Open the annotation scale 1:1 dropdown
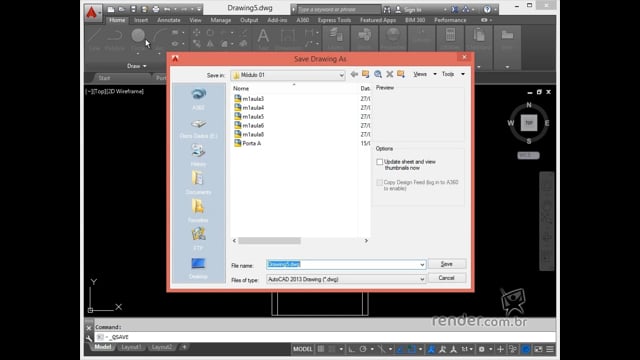The width and height of the screenshot is (640, 360). tap(467, 349)
